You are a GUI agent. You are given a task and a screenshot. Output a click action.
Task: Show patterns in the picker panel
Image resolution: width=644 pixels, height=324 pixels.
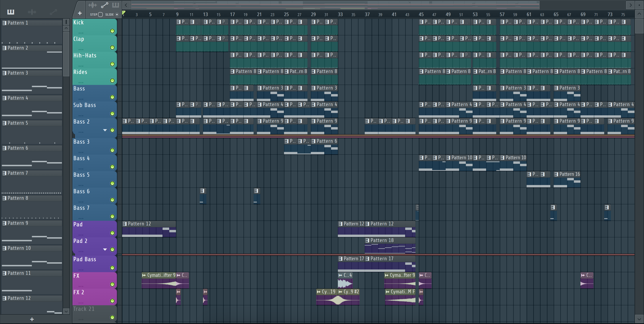(11, 12)
